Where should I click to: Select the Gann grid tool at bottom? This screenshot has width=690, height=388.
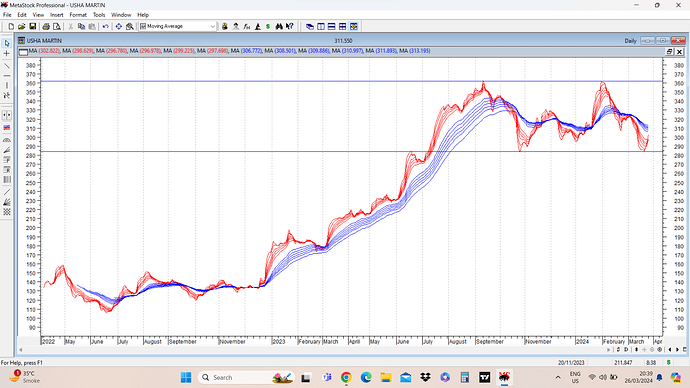tap(7, 212)
